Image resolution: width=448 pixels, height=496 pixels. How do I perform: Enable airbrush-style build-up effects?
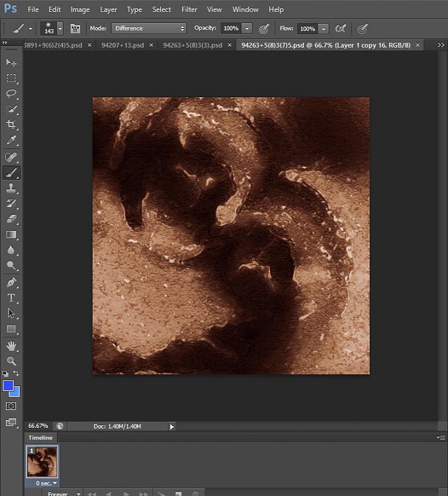click(340, 28)
